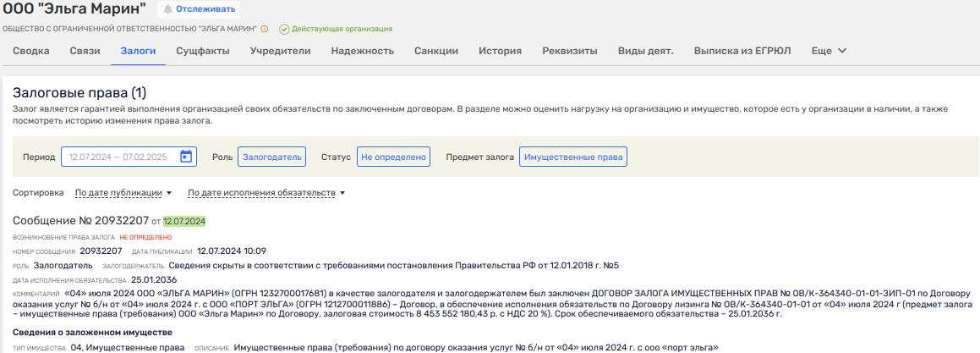Click the message number value 20932207

(x=101, y=251)
